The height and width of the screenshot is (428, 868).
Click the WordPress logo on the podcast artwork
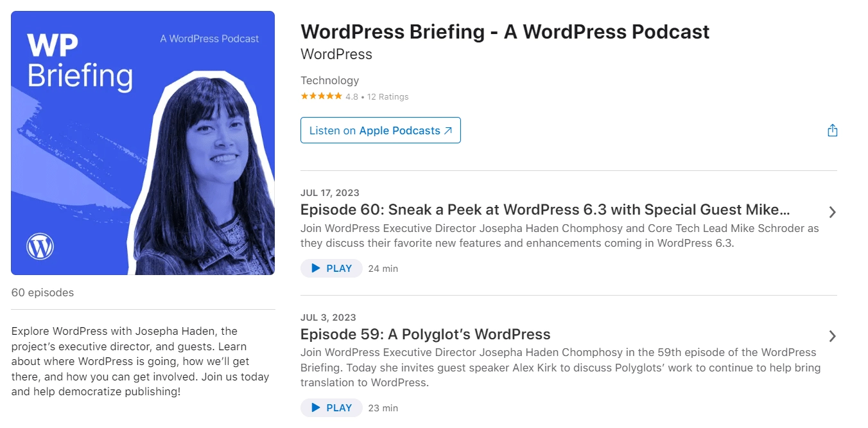40,246
